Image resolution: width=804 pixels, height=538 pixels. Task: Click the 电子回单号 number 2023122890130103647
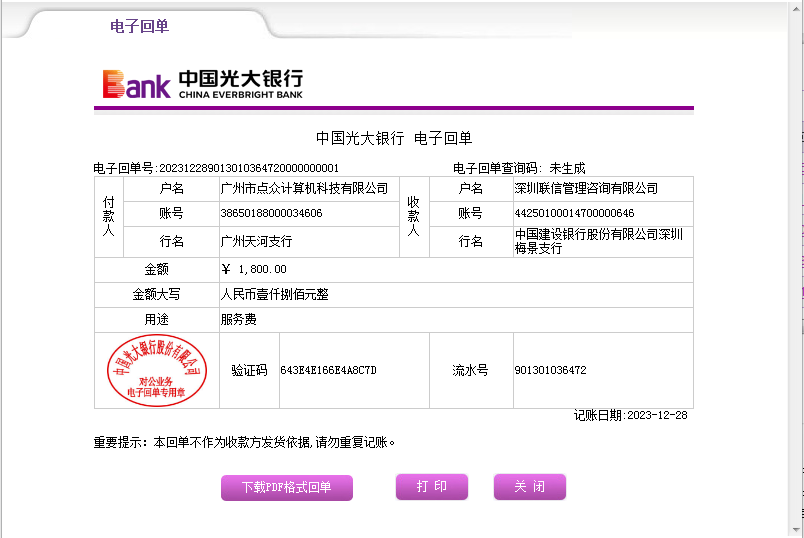249,168
